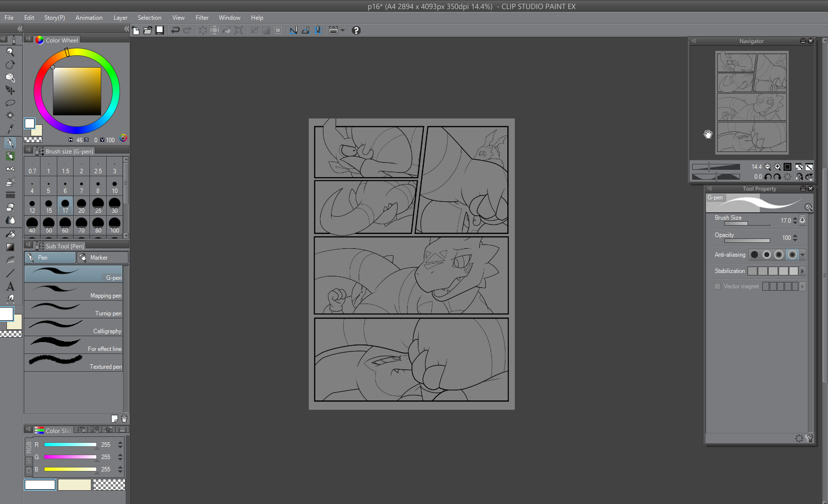
Task: Pick brush size 25 preset
Action: (x=98, y=206)
